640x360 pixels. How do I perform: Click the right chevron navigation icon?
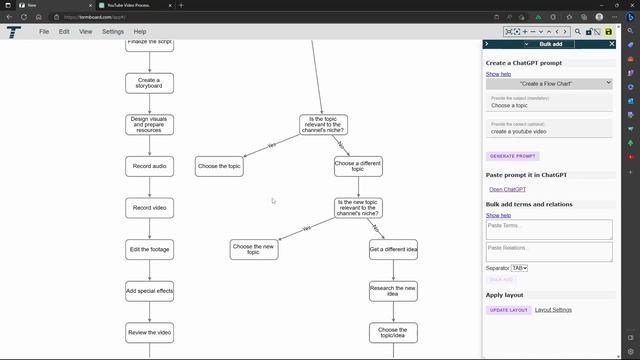tap(565, 31)
